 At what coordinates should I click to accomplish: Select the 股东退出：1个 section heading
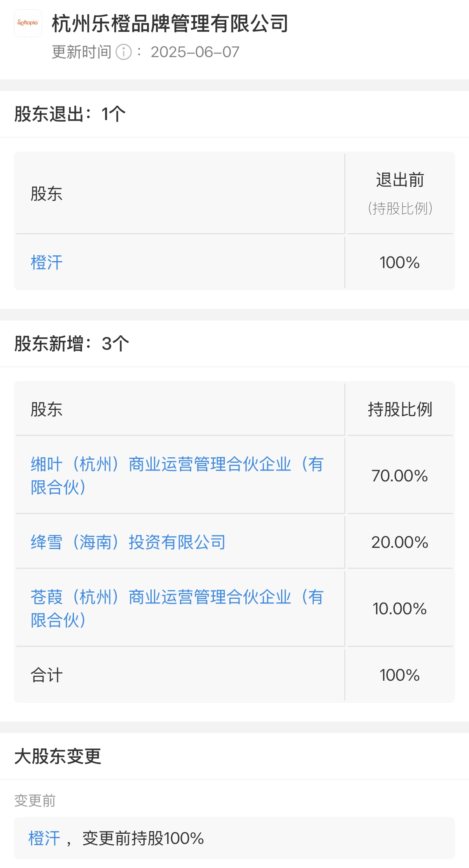tap(70, 115)
